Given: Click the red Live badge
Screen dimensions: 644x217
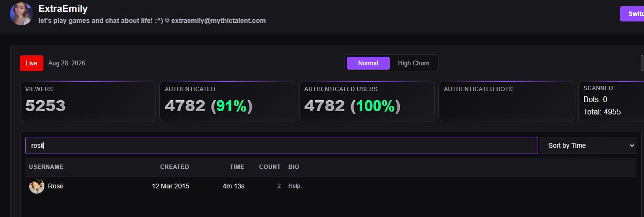Looking at the screenshot, I should pos(31,63).
